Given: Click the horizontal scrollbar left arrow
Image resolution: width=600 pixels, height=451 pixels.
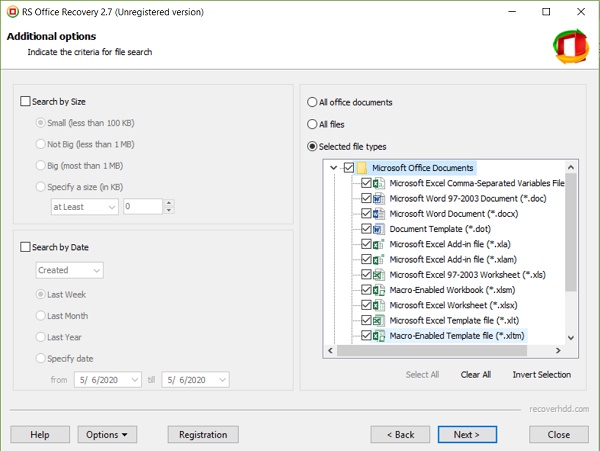Looking at the screenshot, I should pos(331,350).
